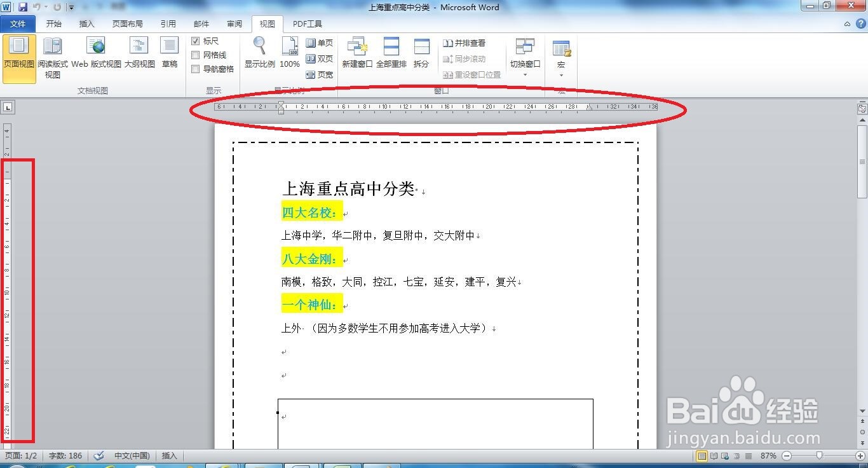Select Full Screen Reading icon in status bar

pyautogui.click(x=714, y=455)
